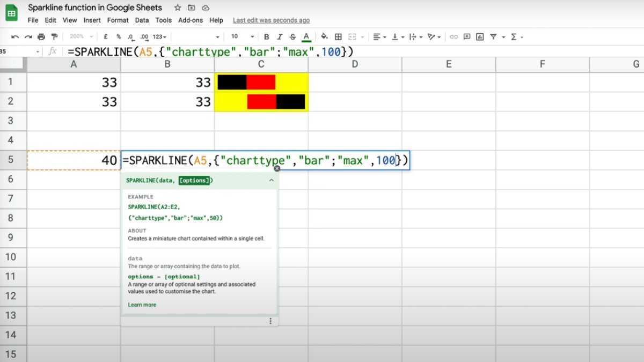Open the Tools menu
The width and height of the screenshot is (644, 362).
click(x=164, y=20)
